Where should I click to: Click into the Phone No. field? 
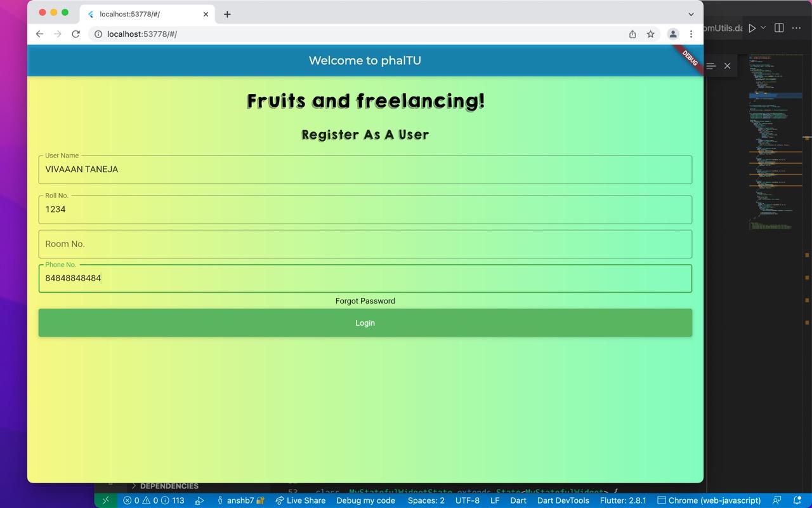(365, 278)
